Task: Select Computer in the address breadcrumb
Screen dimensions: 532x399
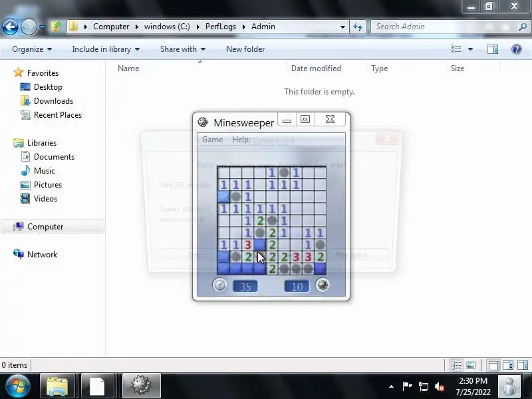Action: point(111,27)
